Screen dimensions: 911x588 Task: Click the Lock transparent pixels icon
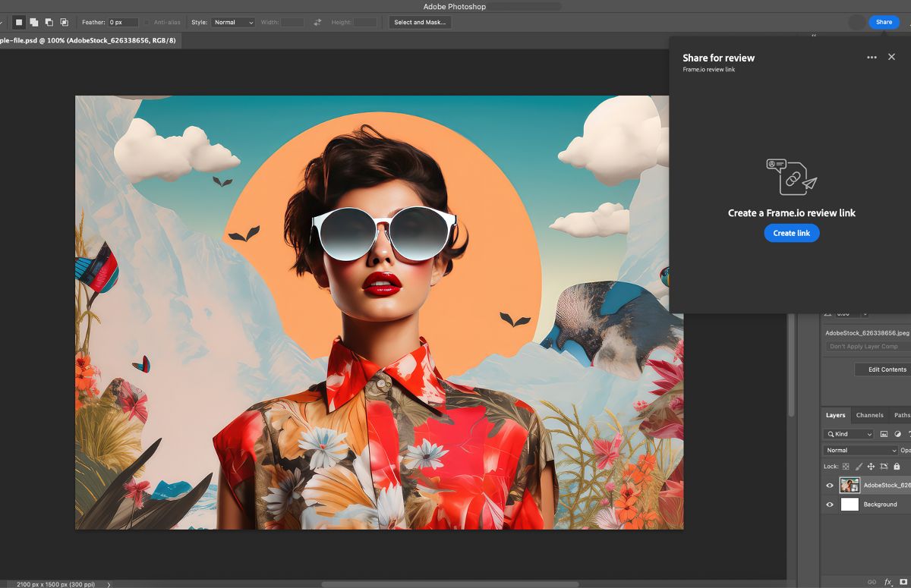coord(846,466)
